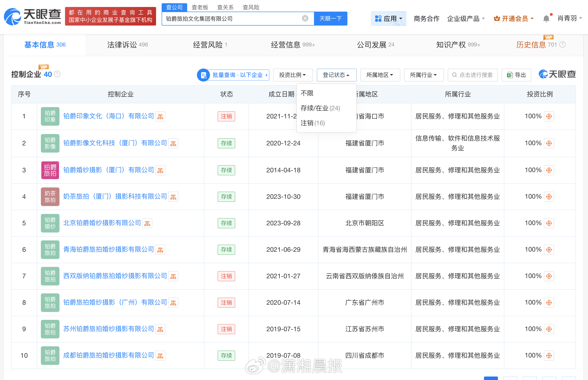Viewport: 588px width, 380px height.
Task: Click the 天眼一下 search button
Action: click(330, 19)
